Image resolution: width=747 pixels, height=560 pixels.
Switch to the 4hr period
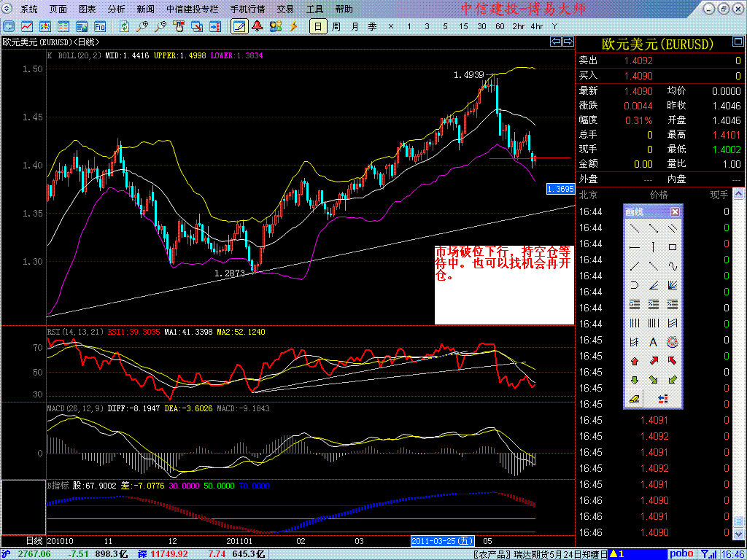536,27
